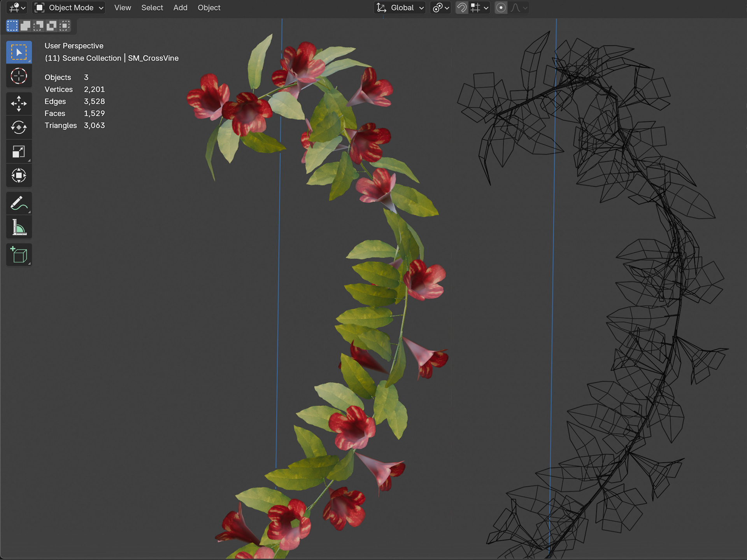Click the Add Cube tool

coord(19,255)
